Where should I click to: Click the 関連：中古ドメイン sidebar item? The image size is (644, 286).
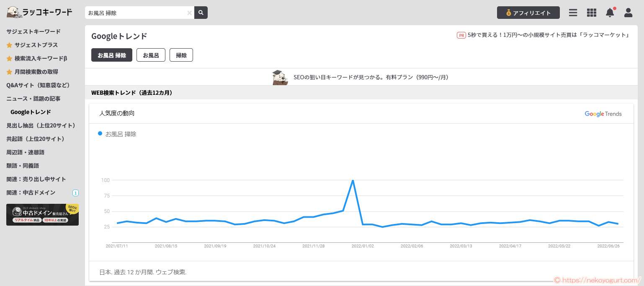(x=31, y=192)
